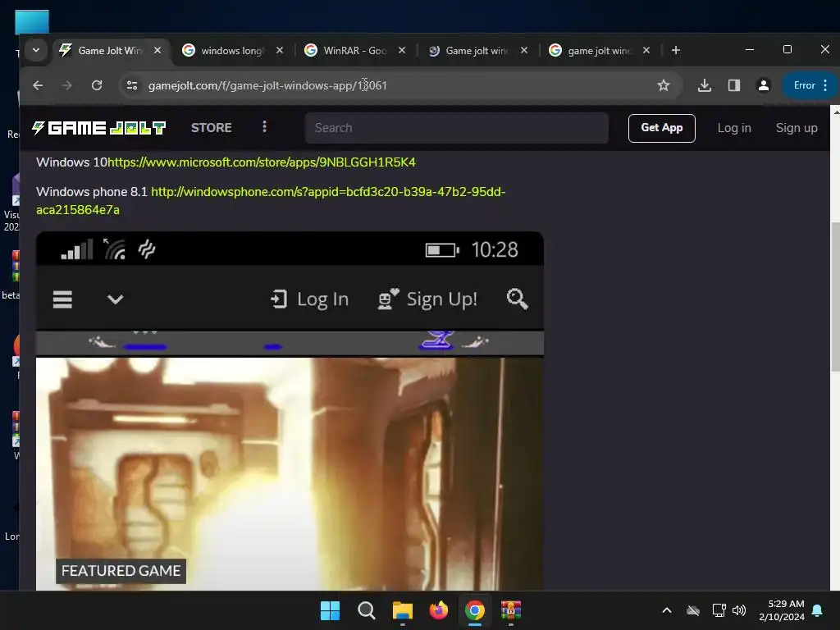The image size is (840, 630).
Task: Open Firefox from taskbar
Action: 439,610
